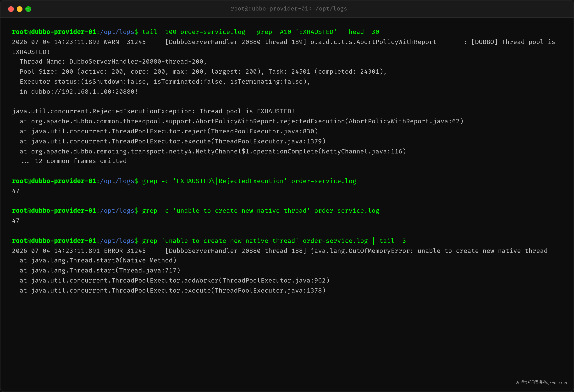Click the first count output 47
The image size is (574, 392).
pos(16,191)
